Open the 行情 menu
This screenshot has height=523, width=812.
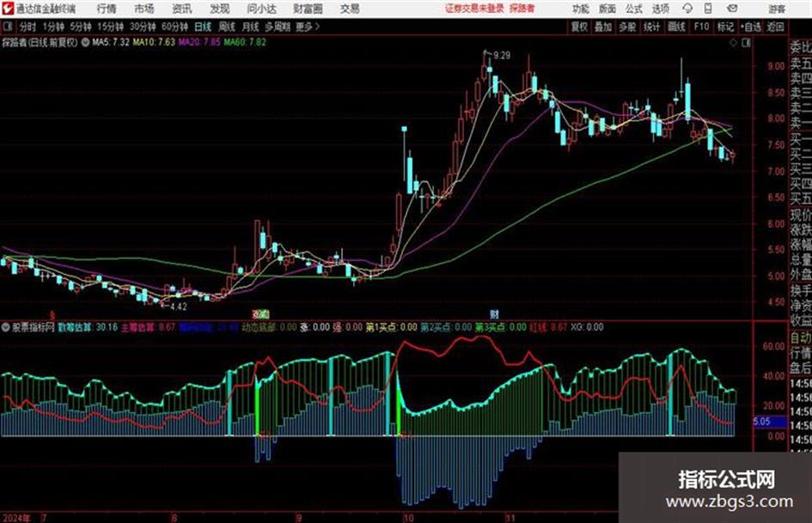tap(107, 9)
